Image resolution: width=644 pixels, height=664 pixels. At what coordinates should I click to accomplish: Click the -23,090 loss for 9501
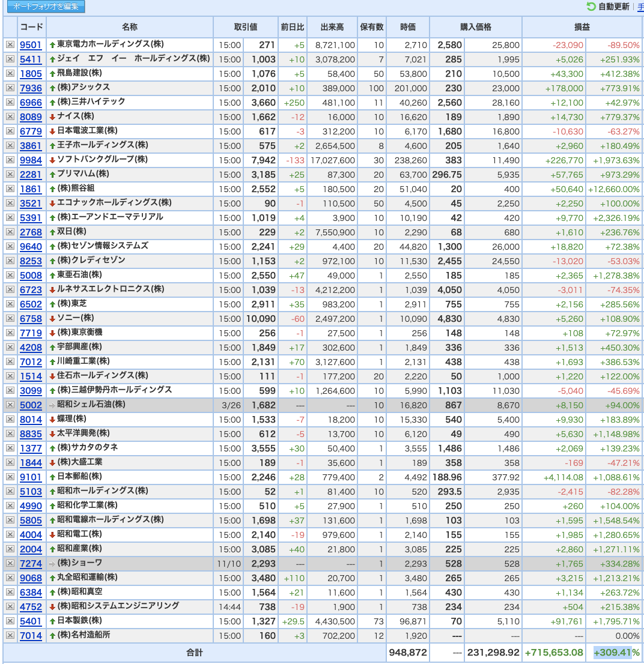(x=568, y=45)
